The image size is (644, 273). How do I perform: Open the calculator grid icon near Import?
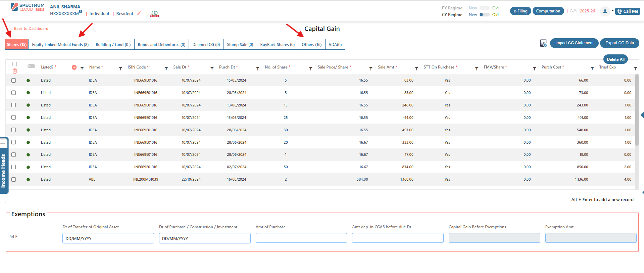click(543, 43)
